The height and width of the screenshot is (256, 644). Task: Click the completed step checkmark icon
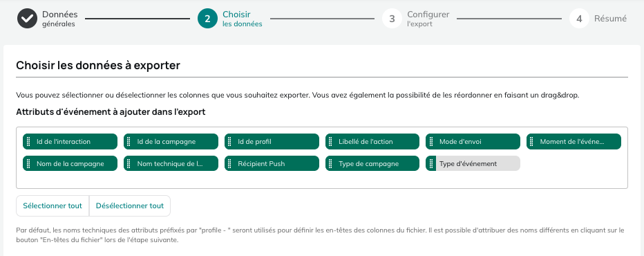pyautogui.click(x=27, y=19)
